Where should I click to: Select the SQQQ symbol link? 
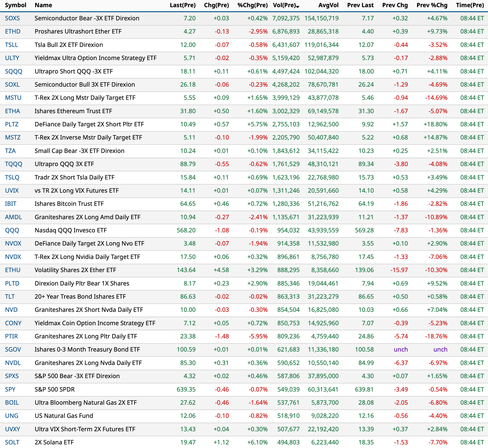(x=14, y=72)
